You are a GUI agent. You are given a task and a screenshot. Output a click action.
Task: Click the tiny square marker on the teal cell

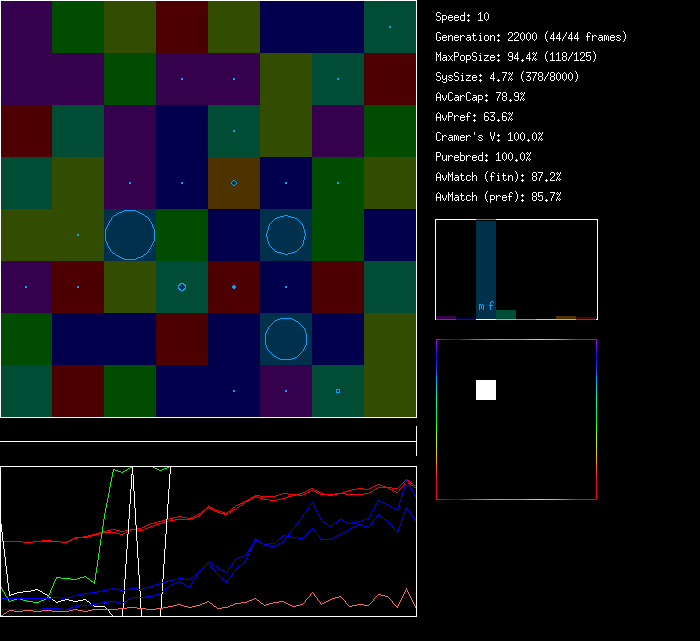(338, 391)
